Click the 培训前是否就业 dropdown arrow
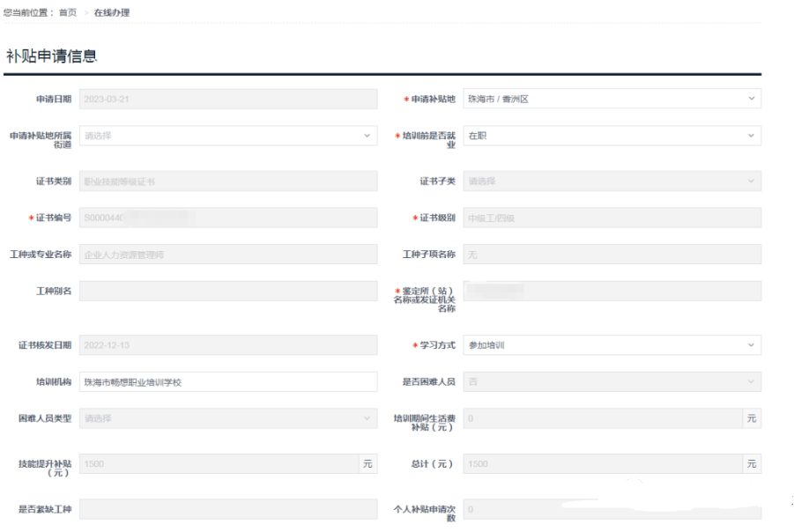Screen dimensions: 794x532 [x=751, y=136]
